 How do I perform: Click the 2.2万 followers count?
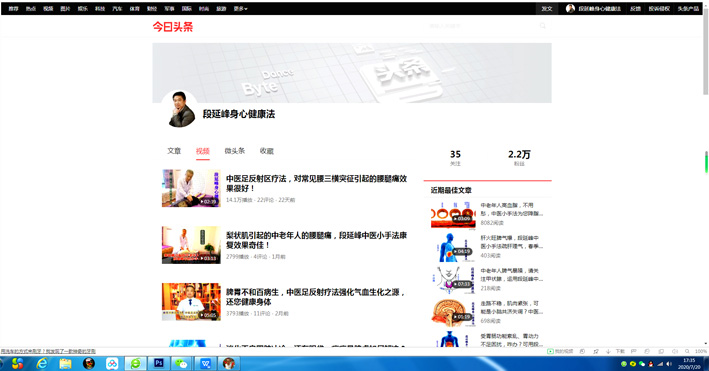tap(519, 157)
